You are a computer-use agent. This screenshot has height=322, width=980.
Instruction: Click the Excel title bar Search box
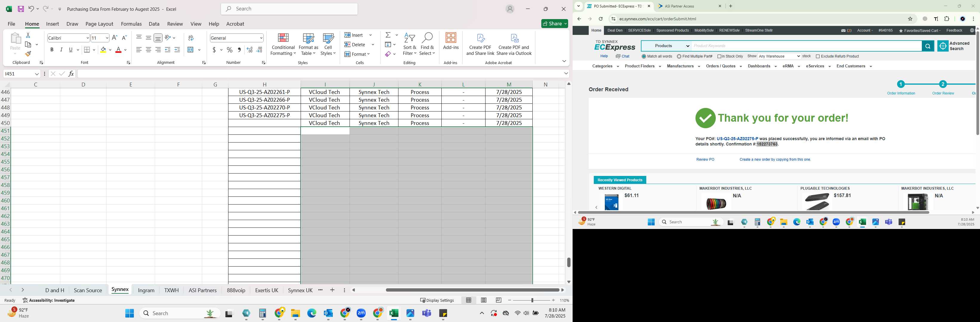(289, 9)
